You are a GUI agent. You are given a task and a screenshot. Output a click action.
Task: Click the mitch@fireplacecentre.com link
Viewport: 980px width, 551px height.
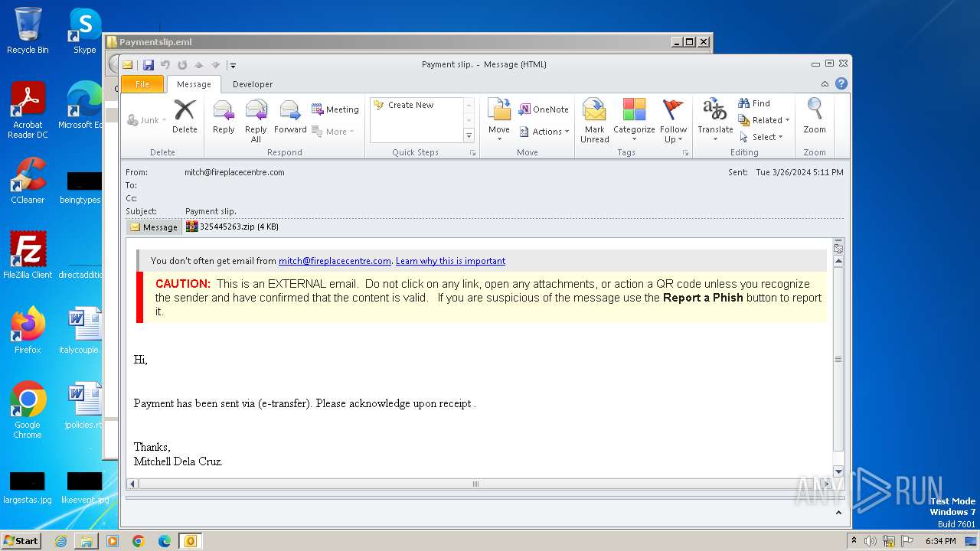(335, 261)
